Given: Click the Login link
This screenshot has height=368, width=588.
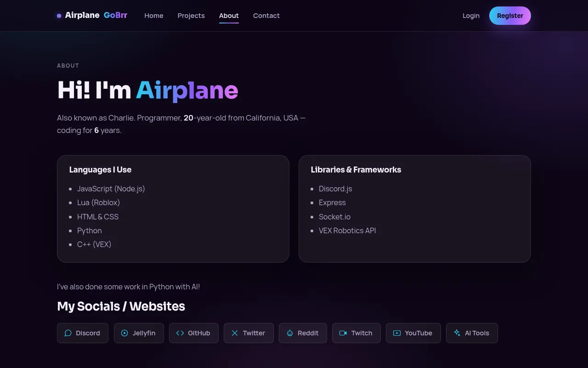Looking at the screenshot, I should (x=471, y=16).
